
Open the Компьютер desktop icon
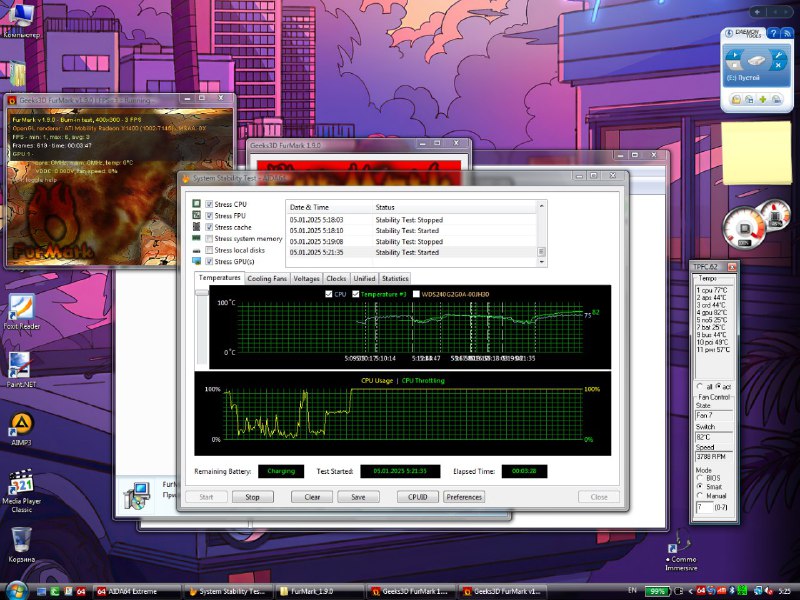coord(21,20)
